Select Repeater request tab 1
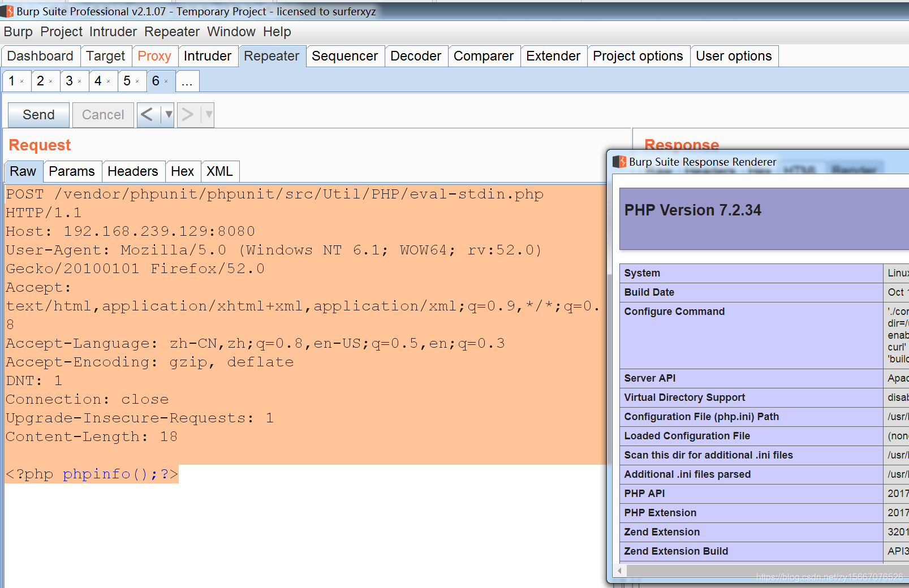Viewport: 909px width, 588px height. point(12,81)
